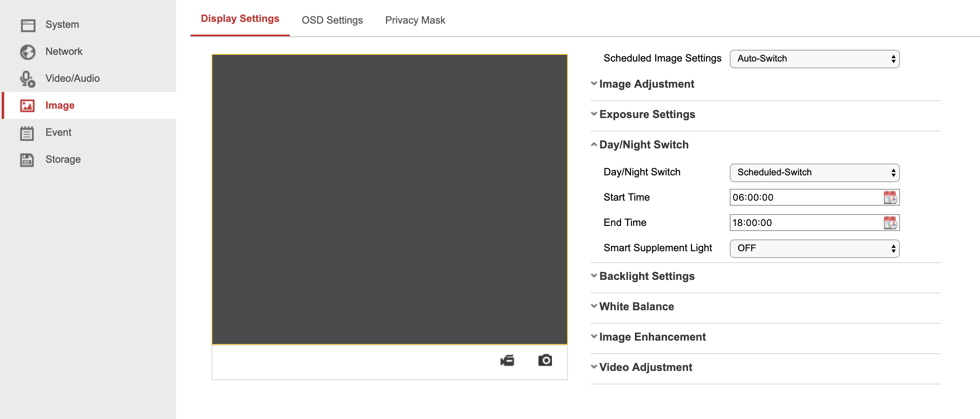Open the End Time clock picker icon
The height and width of the screenshot is (419, 980).
pos(890,223)
